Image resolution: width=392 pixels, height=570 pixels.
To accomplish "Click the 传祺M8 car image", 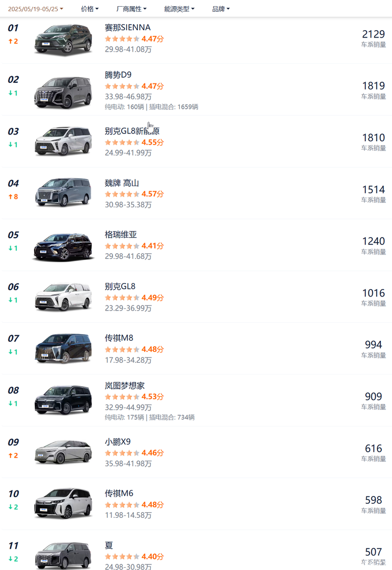I will pos(63,348).
